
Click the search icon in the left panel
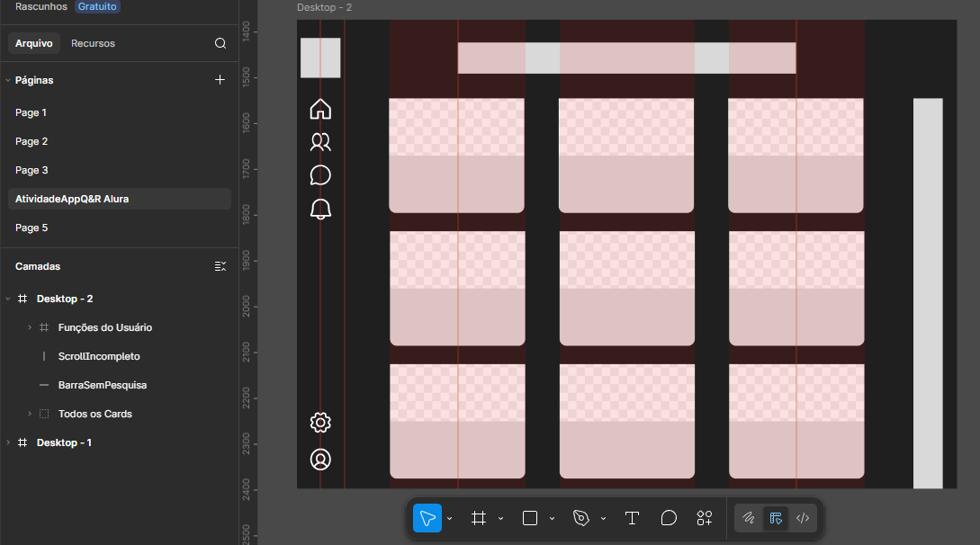220,43
